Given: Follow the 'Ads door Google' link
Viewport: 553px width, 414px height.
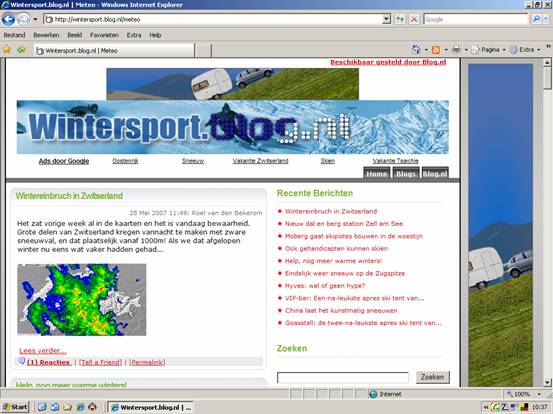Looking at the screenshot, I should click(x=64, y=161).
